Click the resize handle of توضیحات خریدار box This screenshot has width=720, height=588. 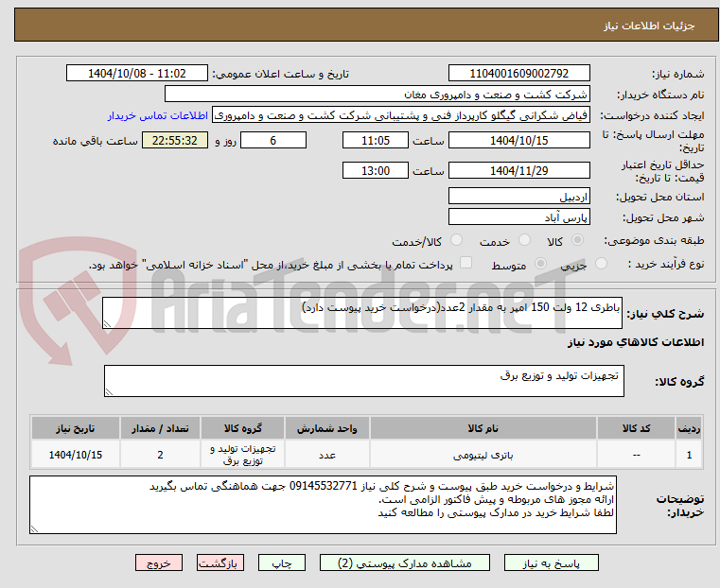pos(34,528)
